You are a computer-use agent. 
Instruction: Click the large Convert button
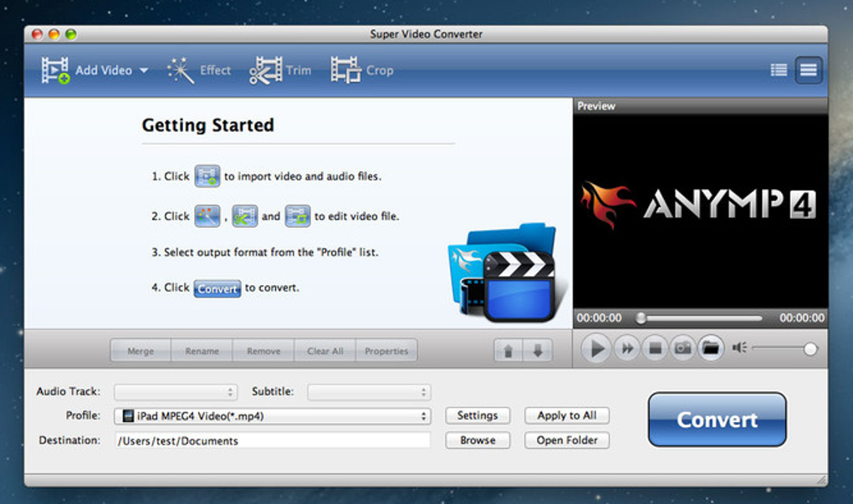pyautogui.click(x=717, y=420)
